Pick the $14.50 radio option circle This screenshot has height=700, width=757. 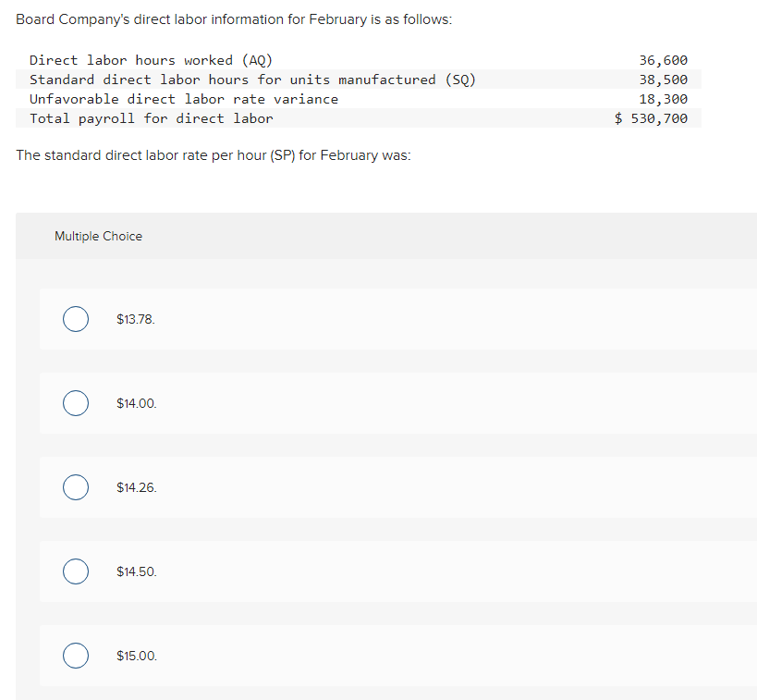(x=76, y=571)
